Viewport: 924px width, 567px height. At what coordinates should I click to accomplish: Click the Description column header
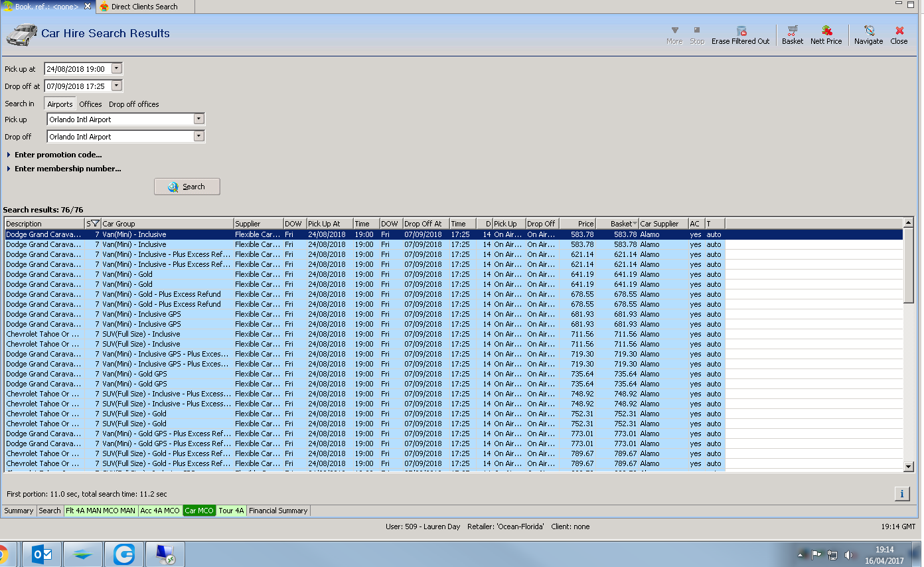tap(44, 224)
